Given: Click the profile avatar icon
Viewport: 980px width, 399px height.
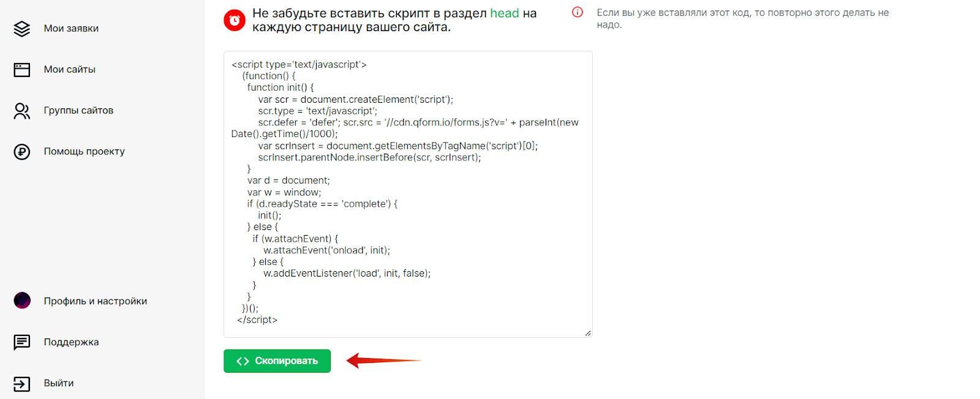Looking at the screenshot, I should tap(22, 300).
